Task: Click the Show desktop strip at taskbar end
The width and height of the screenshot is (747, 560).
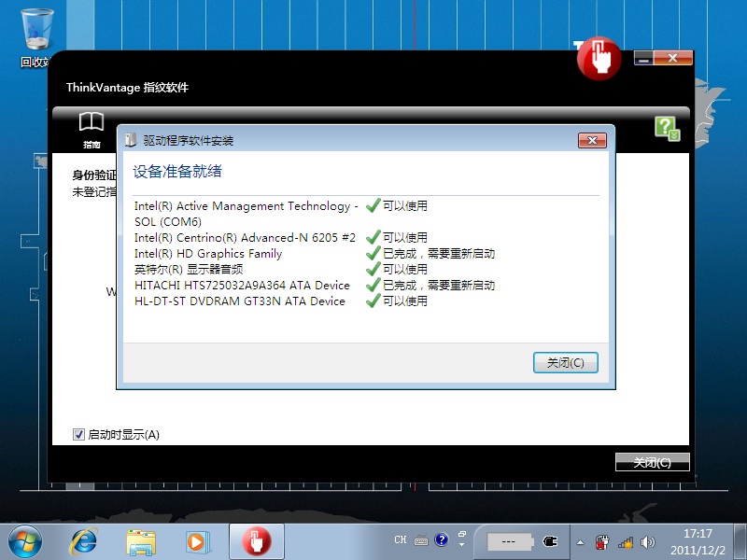Action: tap(740, 542)
